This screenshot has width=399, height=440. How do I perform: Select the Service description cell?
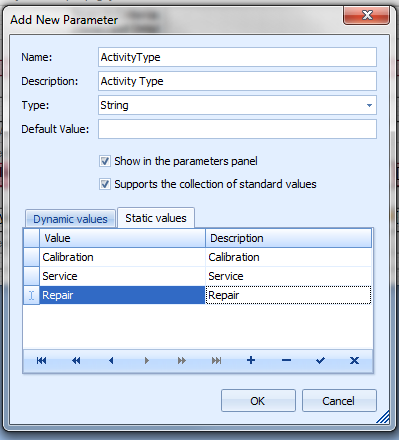coord(288,276)
